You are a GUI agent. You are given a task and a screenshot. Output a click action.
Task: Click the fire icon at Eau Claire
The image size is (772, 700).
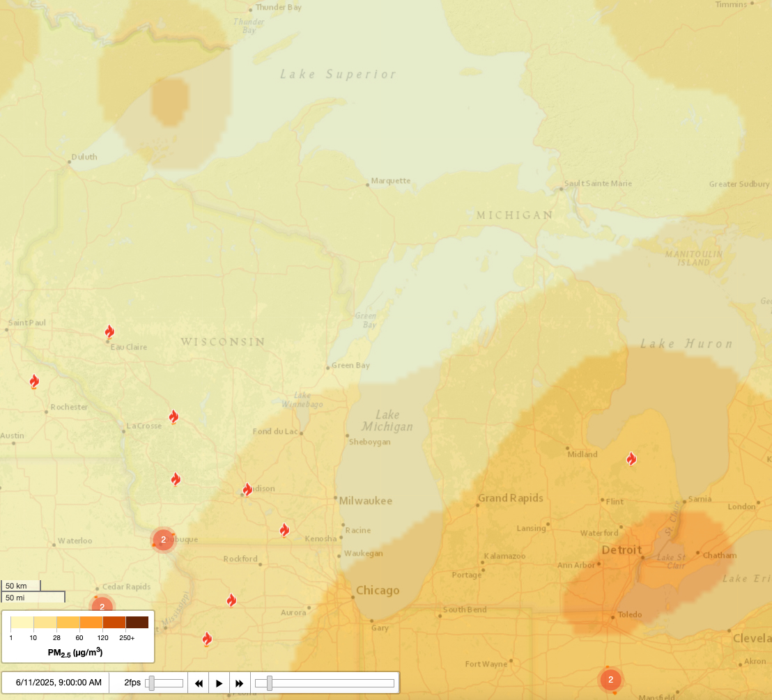(x=109, y=332)
